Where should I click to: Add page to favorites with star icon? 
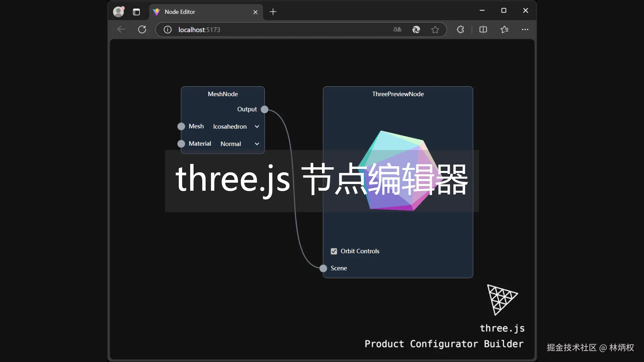tap(435, 29)
